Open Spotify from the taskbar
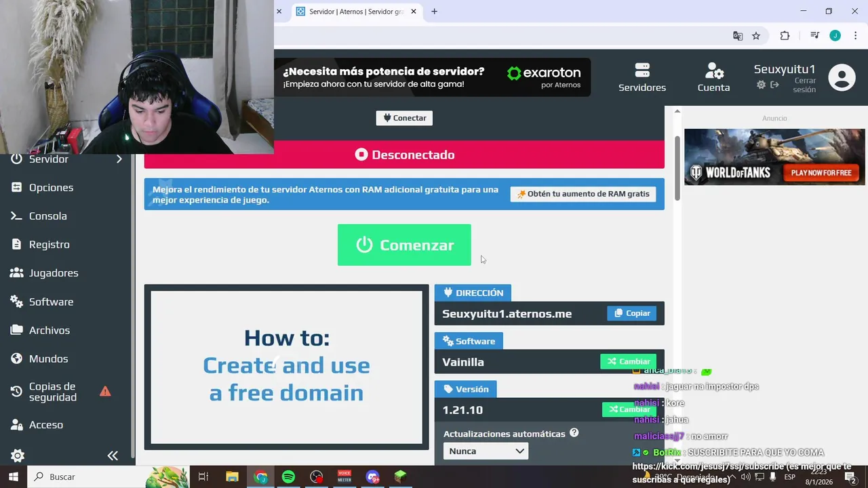Image resolution: width=868 pixels, height=488 pixels. click(288, 476)
